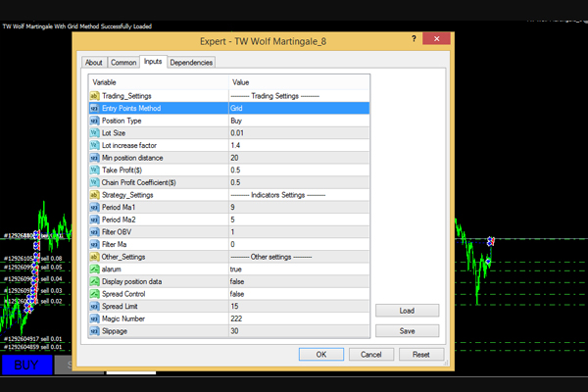
Task: Click the Reset button
Action: click(x=421, y=355)
